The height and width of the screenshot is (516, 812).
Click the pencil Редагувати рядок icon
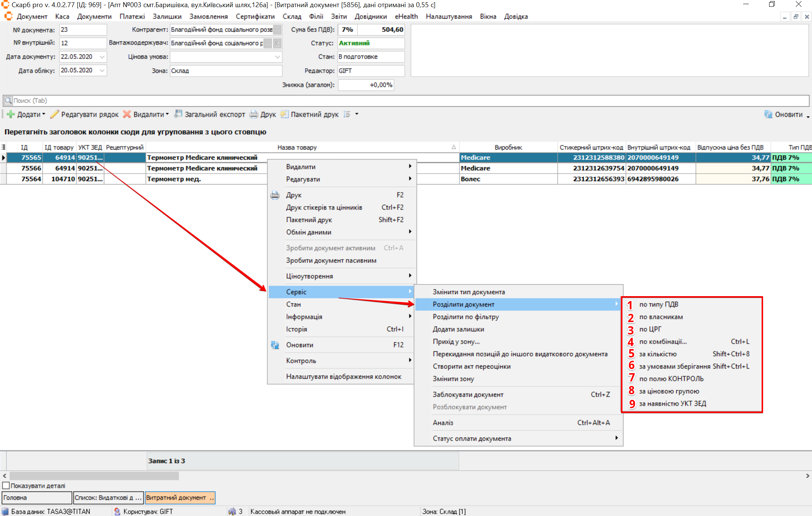(55, 114)
